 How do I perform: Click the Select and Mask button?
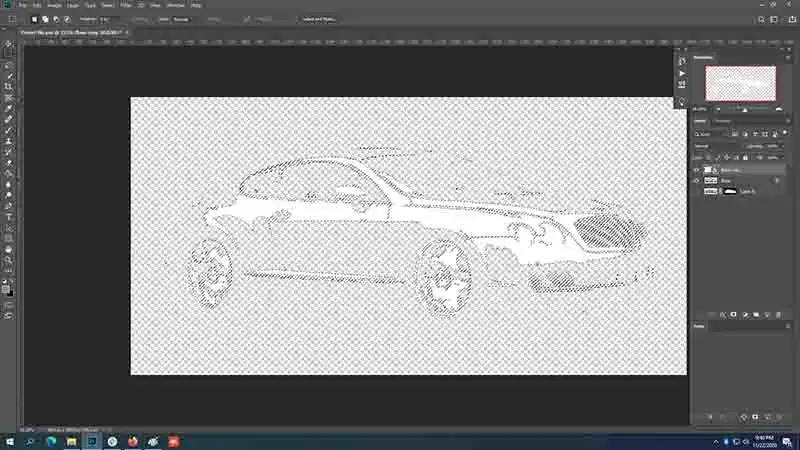click(x=318, y=19)
